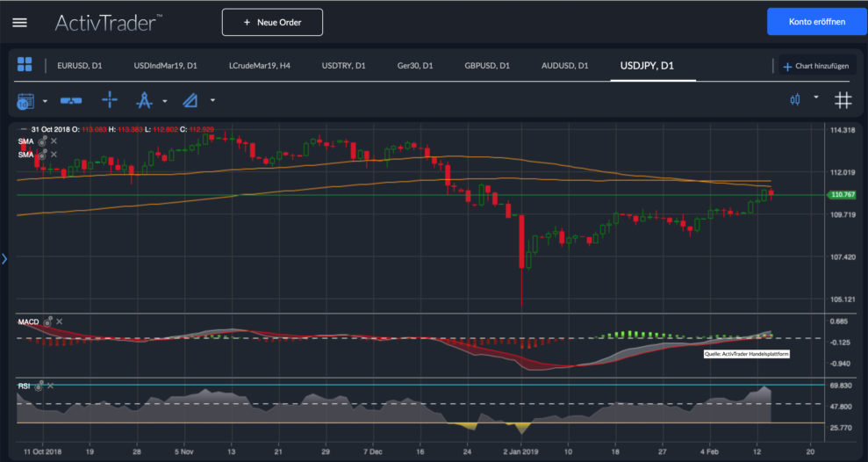Switch to the Ger30, D1 tab

pyautogui.click(x=415, y=65)
